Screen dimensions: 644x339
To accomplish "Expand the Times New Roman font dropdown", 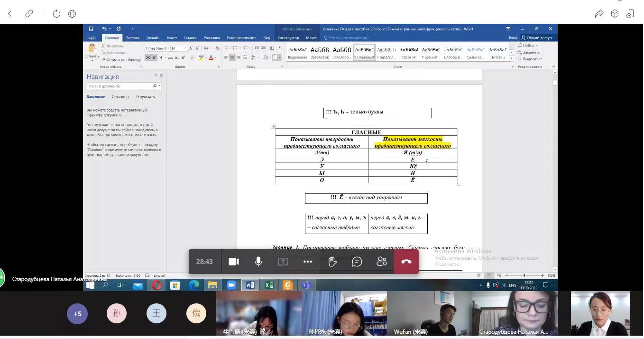I will pos(167,48).
